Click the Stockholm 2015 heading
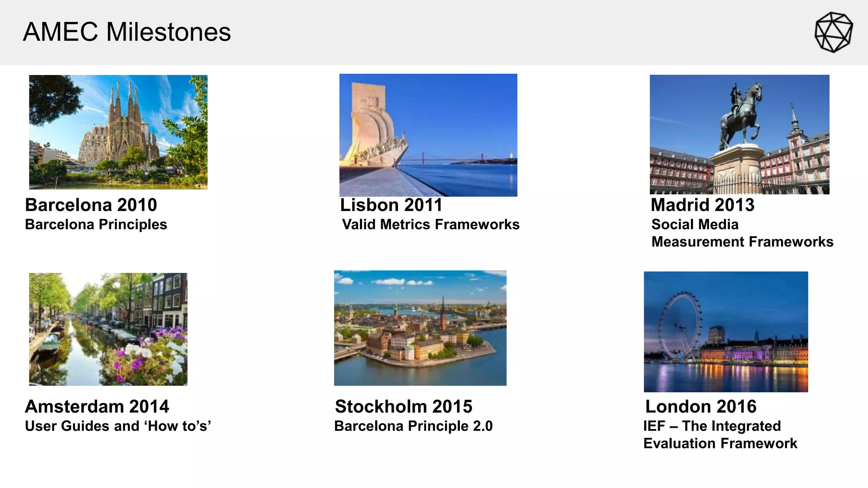The image size is (868, 488). (x=403, y=407)
